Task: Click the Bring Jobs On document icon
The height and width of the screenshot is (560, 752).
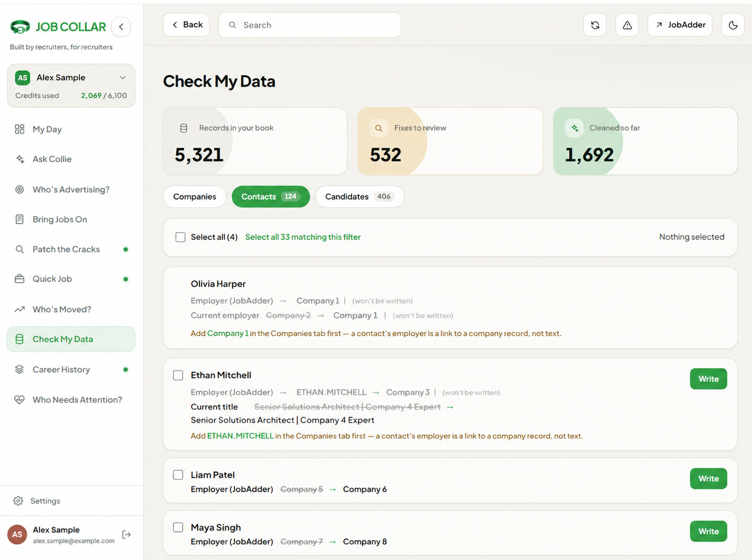Action: 20,219
